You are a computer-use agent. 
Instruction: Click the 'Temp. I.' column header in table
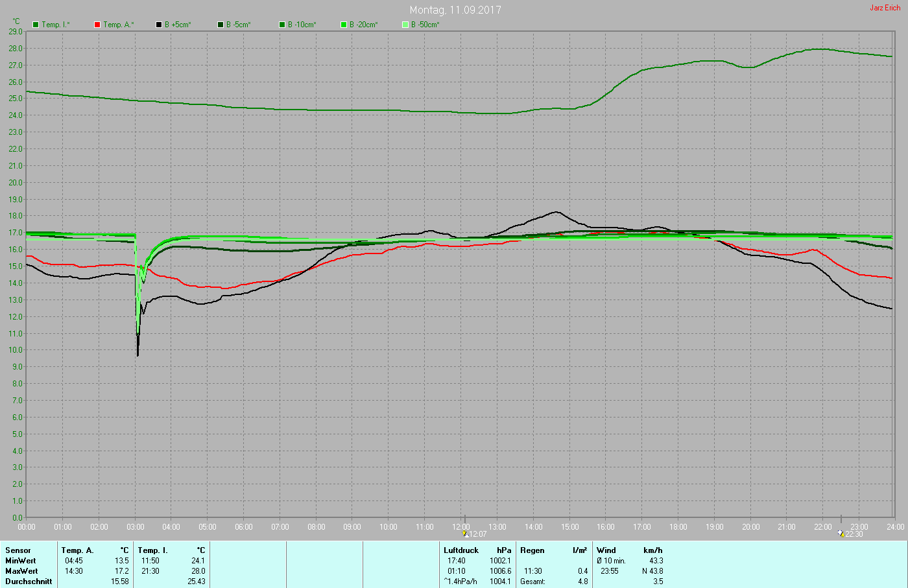pyautogui.click(x=152, y=550)
